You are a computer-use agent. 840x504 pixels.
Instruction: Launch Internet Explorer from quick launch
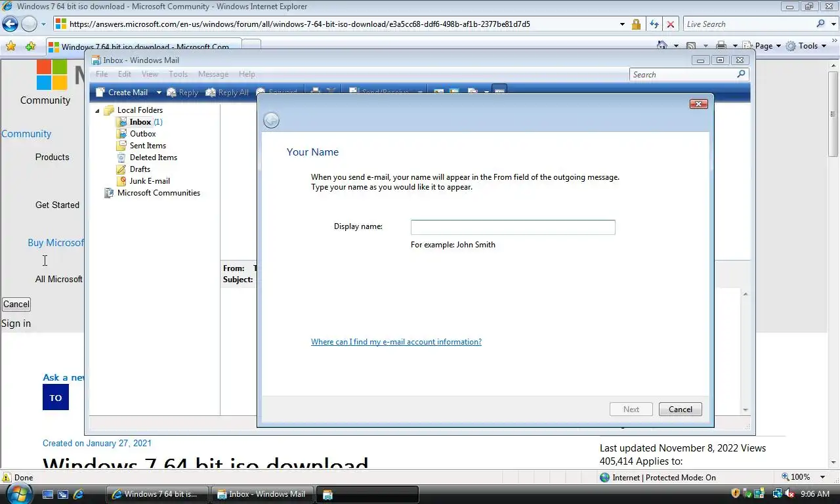(x=78, y=494)
